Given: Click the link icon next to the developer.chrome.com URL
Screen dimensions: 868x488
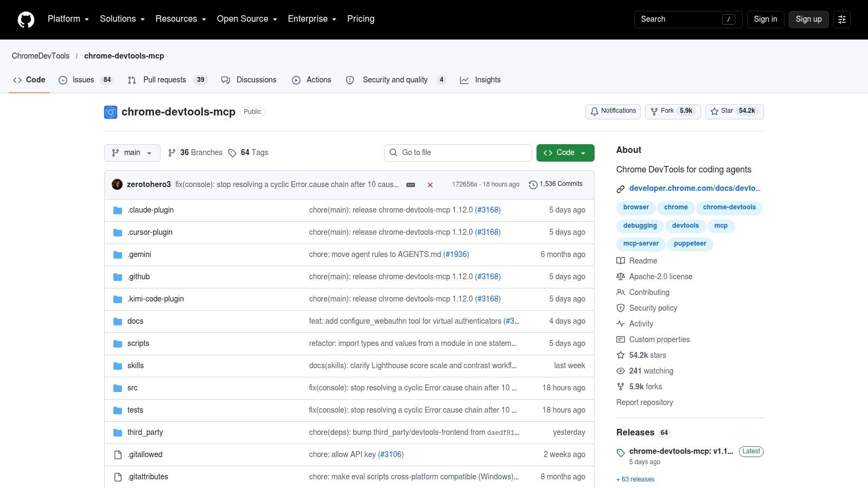Looking at the screenshot, I should 621,189.
